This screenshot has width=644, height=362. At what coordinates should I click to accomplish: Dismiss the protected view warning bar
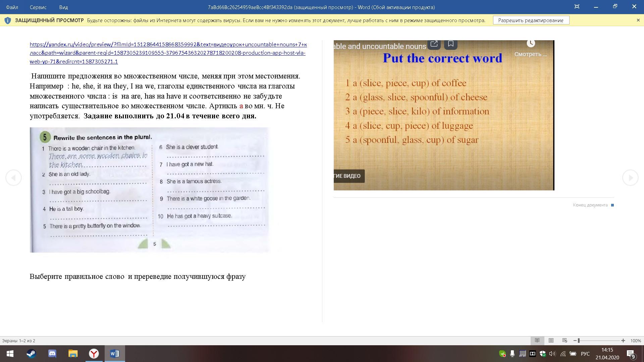coord(638,20)
